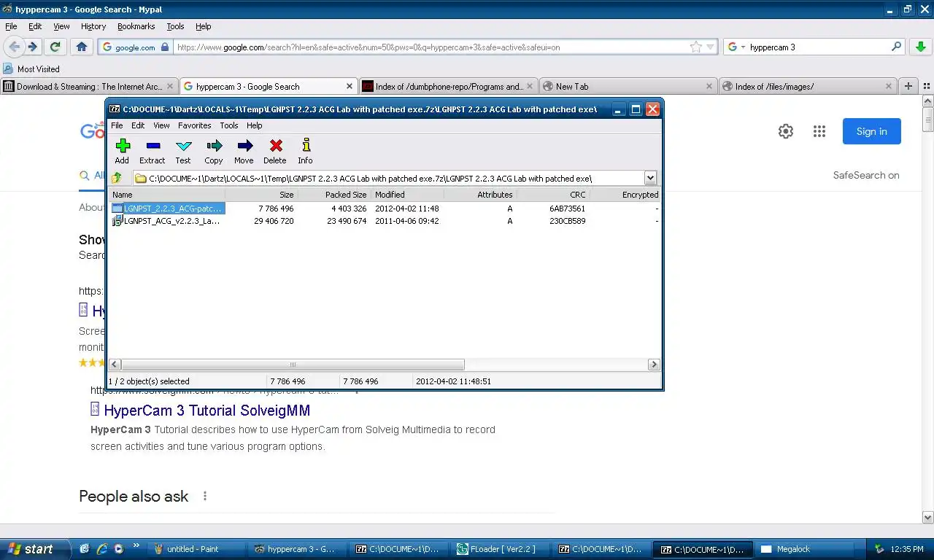Sort by CRC column header
The image size is (934, 560).
click(x=553, y=195)
